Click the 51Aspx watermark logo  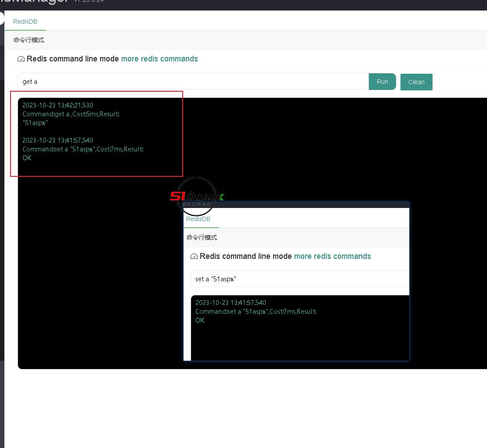(x=197, y=197)
